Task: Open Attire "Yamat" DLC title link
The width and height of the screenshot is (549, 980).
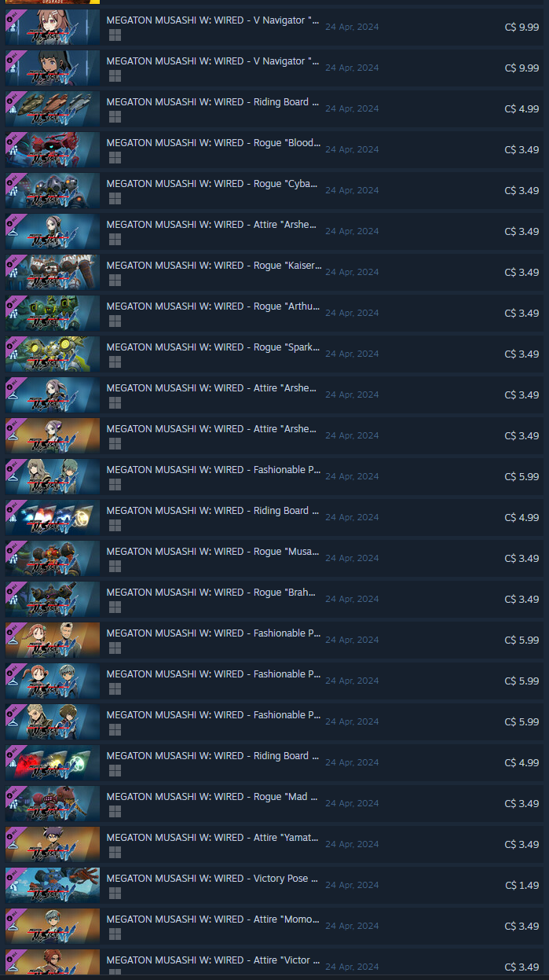Action: 213,838
